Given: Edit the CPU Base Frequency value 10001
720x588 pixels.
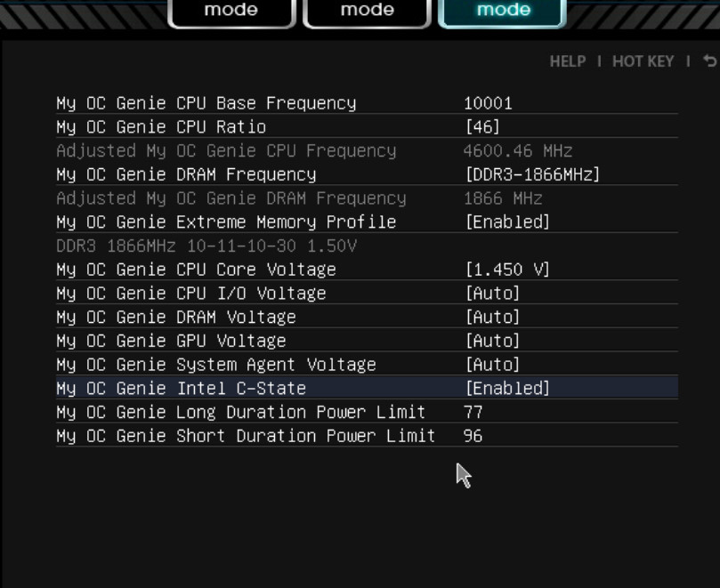Looking at the screenshot, I should (488, 103).
